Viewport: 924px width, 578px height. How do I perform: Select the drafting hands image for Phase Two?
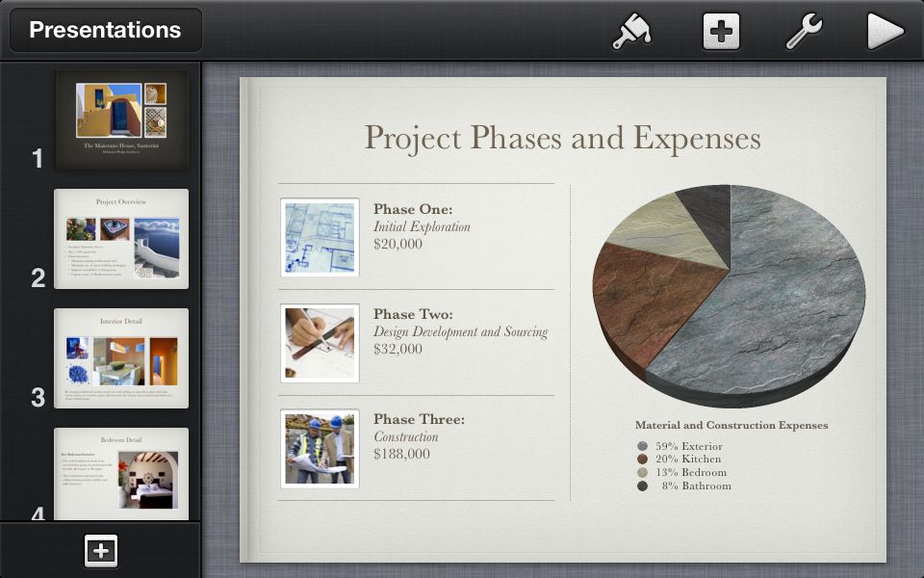coord(320,343)
